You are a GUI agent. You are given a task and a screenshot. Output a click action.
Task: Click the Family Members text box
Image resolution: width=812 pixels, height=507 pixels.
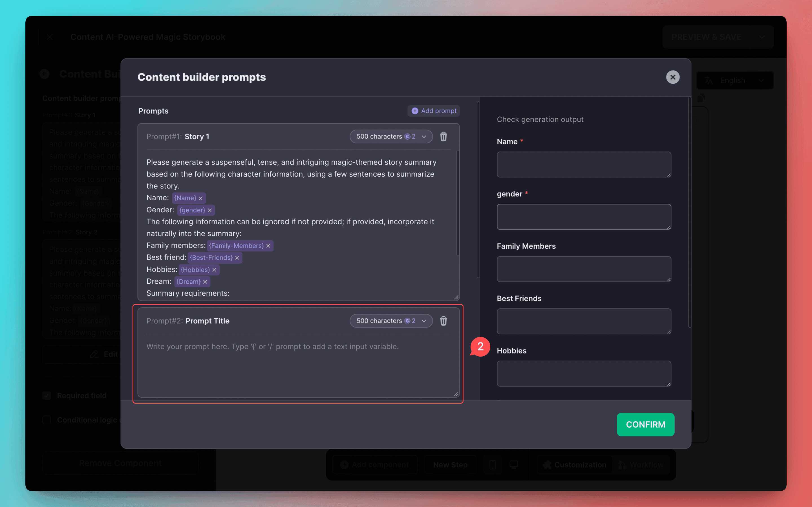pos(584,269)
